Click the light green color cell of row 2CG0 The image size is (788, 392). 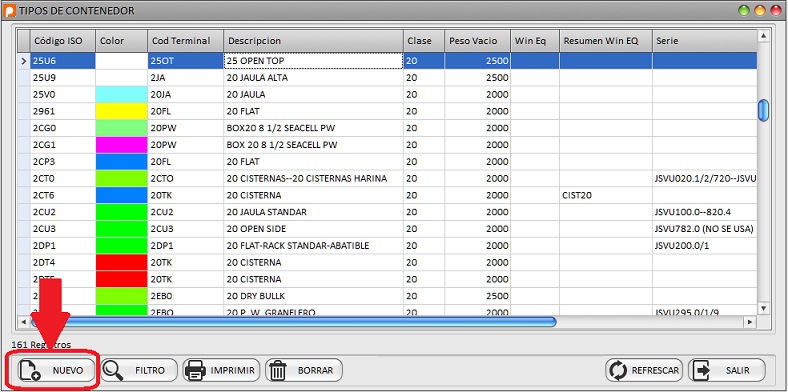coord(122,128)
